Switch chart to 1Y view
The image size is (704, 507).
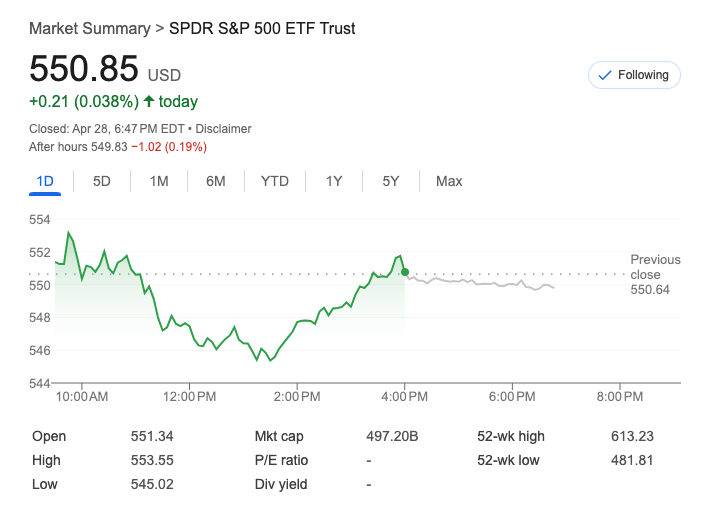[x=334, y=181]
